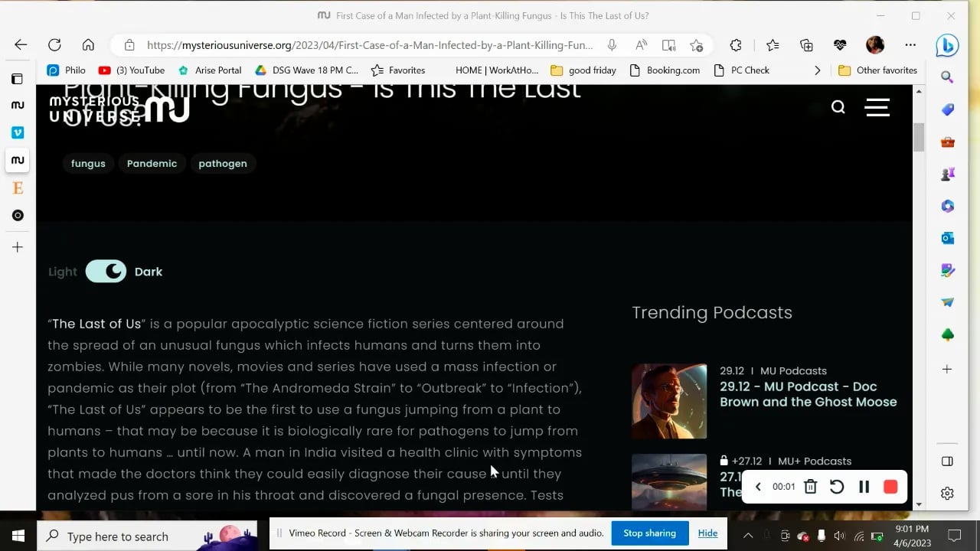Refresh the current page
Viewport: 980px width, 551px height.
[54, 45]
